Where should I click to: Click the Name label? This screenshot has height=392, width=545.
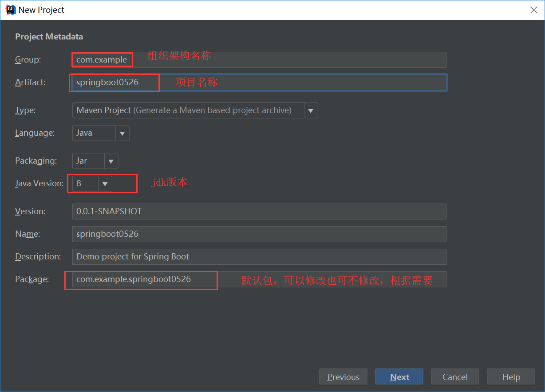click(28, 234)
